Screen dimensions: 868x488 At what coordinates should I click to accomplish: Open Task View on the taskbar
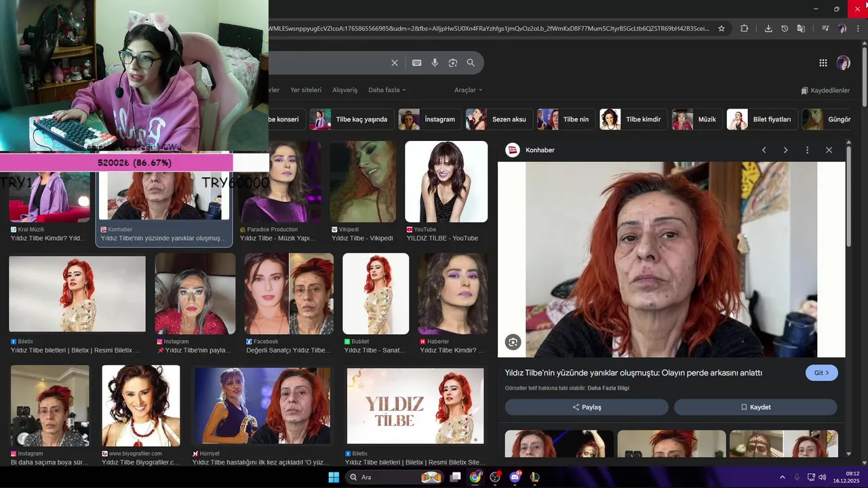coord(456,477)
